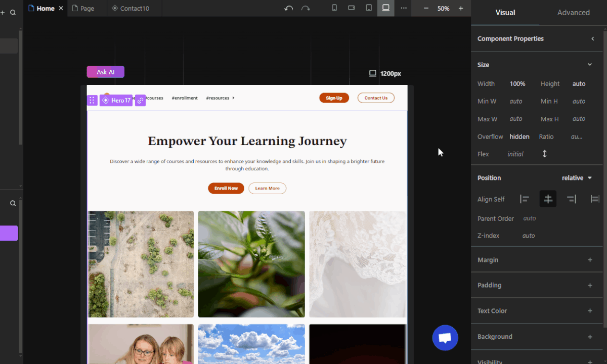The width and height of the screenshot is (607, 364).
Task: Click the Hero 17 link icon
Action: click(x=140, y=100)
